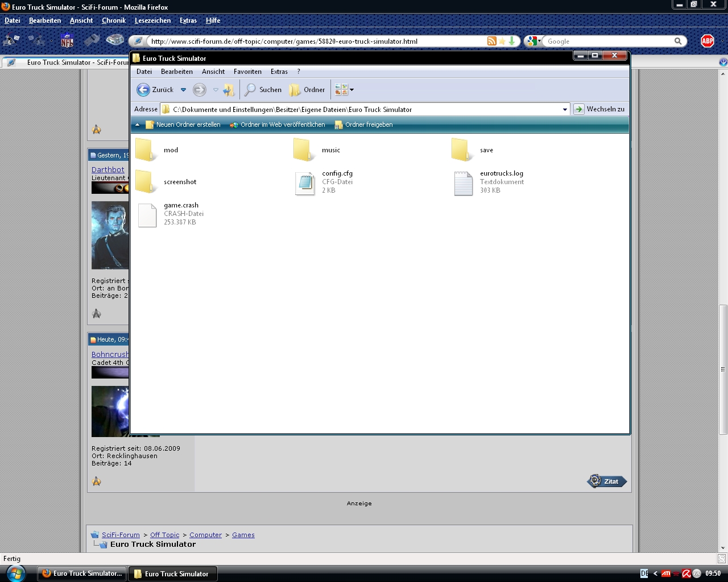728x582 pixels.
Task: Open the Lesezeichen menu in Firefox
Action: (x=152, y=20)
